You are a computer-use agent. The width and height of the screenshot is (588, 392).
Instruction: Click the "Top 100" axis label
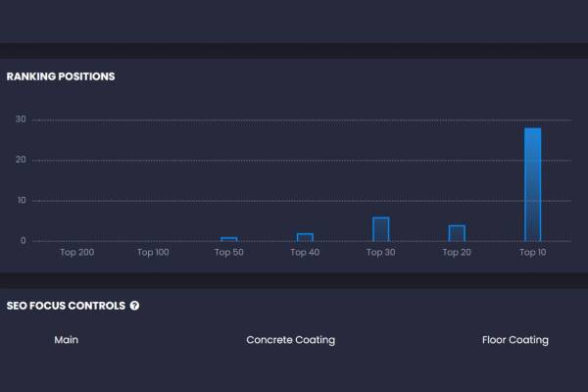coord(153,253)
